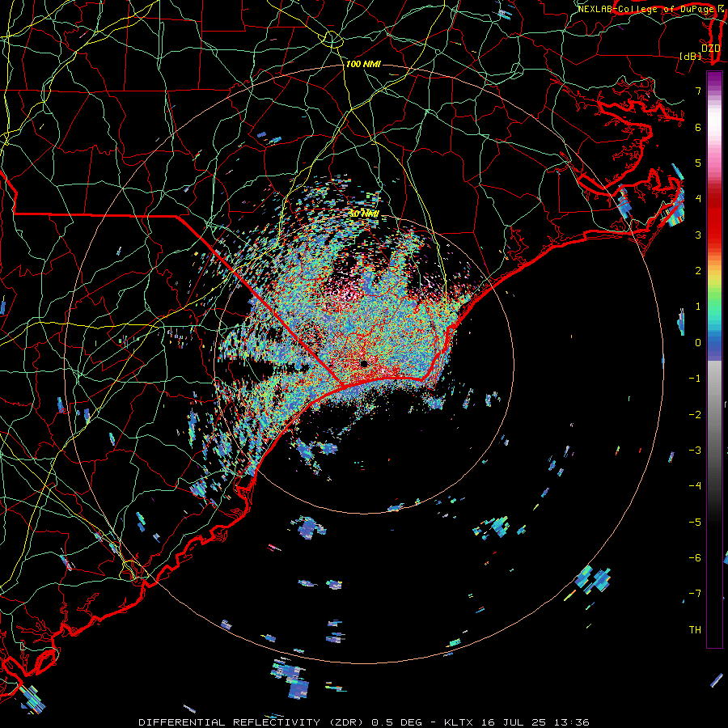
Task: Click the "7" value on the color scale
Action: [698, 91]
